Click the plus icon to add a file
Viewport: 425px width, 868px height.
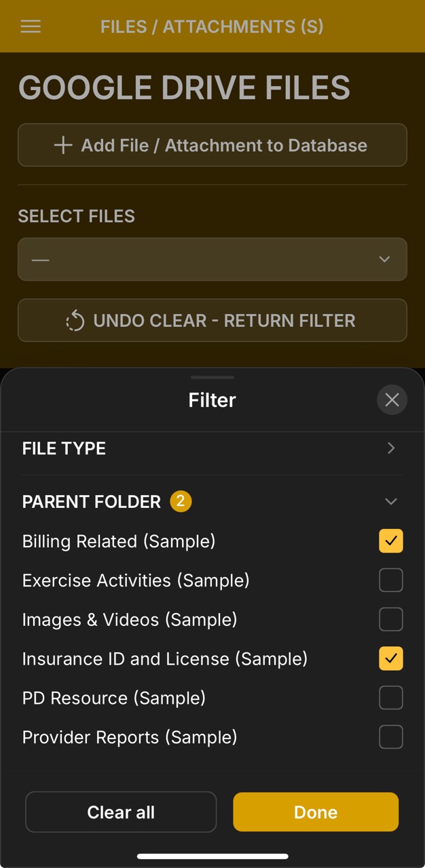pyautogui.click(x=63, y=144)
